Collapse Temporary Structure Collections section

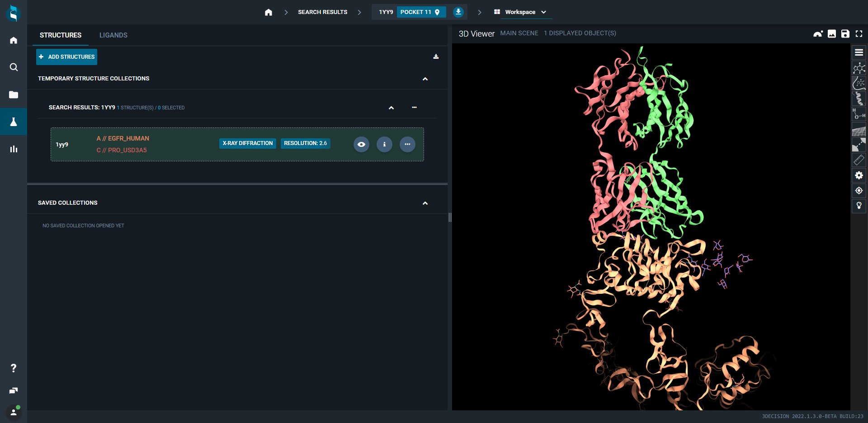click(425, 79)
